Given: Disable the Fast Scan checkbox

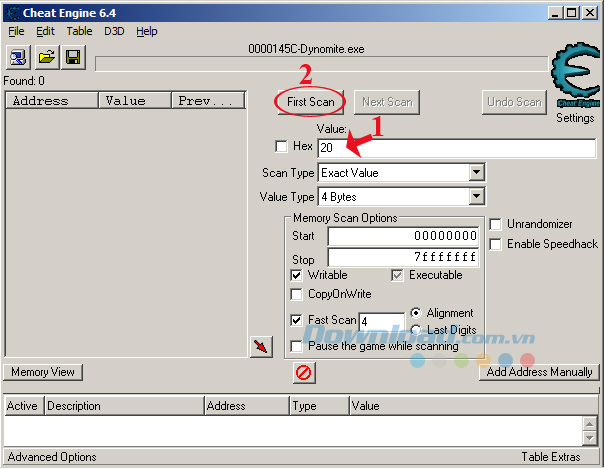Looking at the screenshot, I should tap(296, 320).
